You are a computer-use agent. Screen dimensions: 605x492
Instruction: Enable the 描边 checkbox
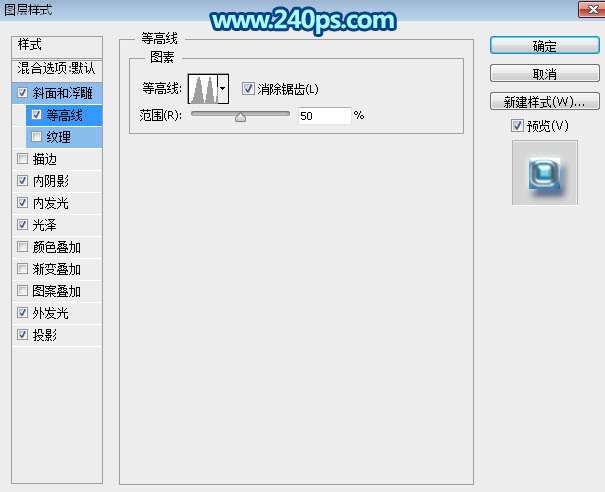point(22,159)
